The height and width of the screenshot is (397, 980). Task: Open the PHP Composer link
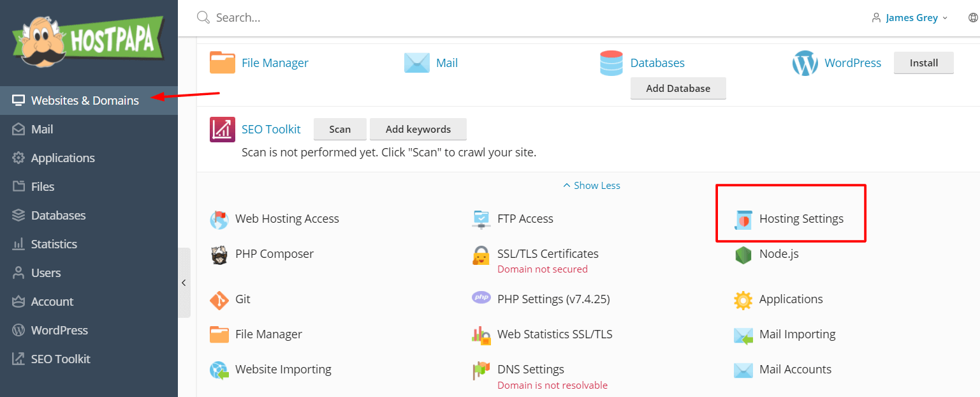click(274, 253)
